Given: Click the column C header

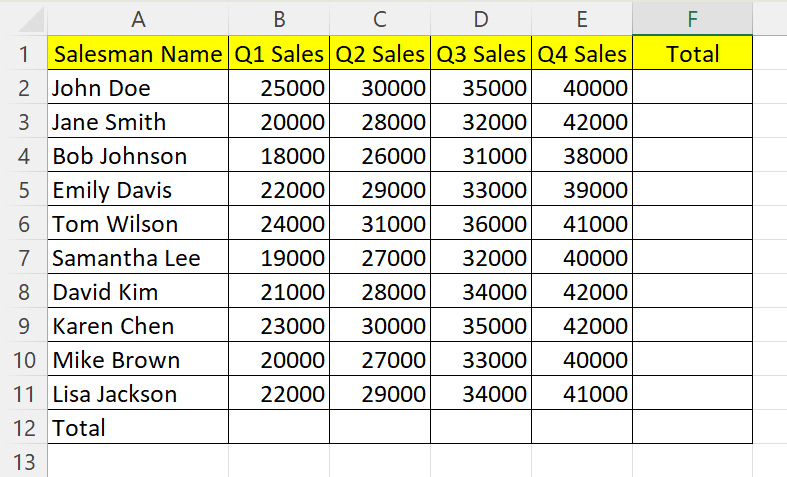Looking at the screenshot, I should pyautogui.click(x=380, y=18).
